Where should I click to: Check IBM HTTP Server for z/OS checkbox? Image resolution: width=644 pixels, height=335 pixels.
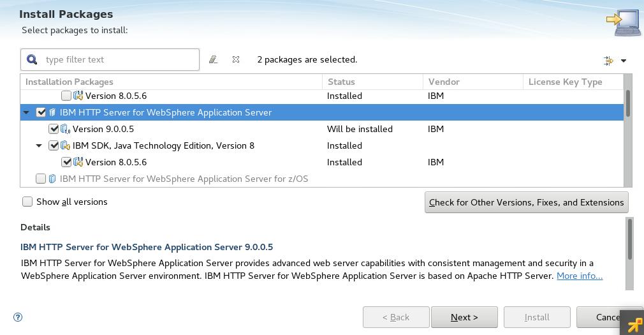pos(41,179)
